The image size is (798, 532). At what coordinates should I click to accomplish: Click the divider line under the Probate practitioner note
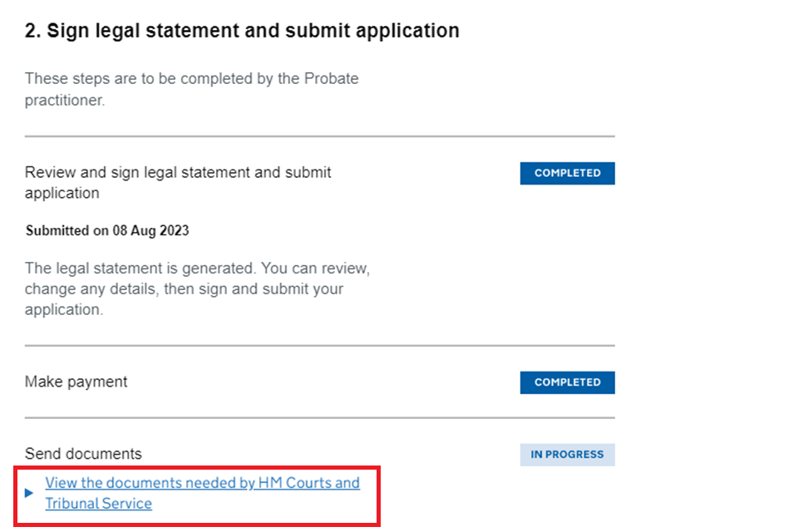[319, 136]
